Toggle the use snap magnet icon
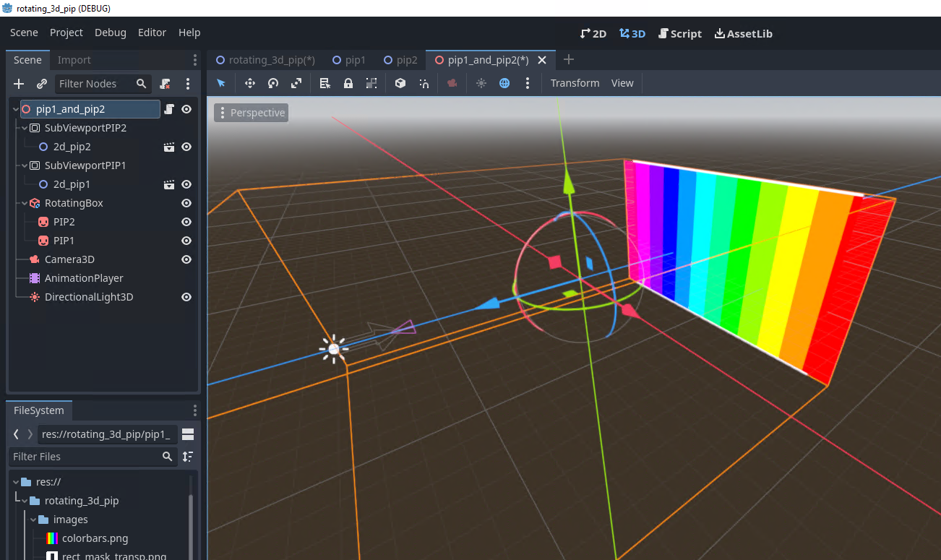 [x=424, y=83]
